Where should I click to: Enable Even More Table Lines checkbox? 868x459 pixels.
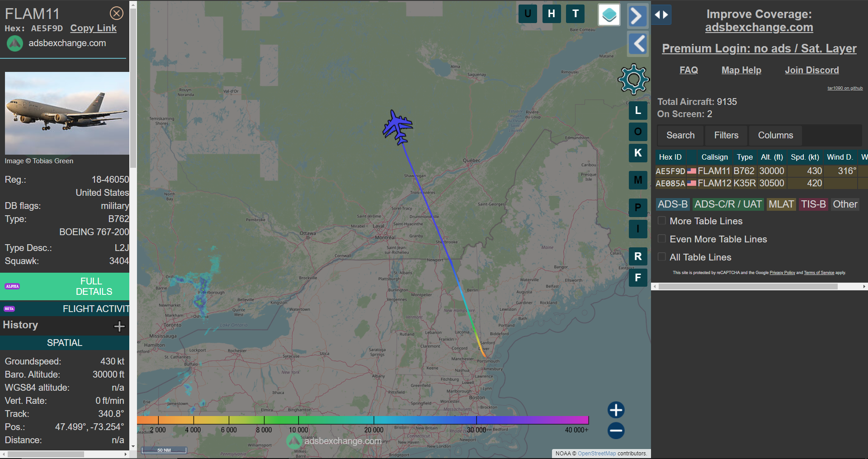(662, 239)
